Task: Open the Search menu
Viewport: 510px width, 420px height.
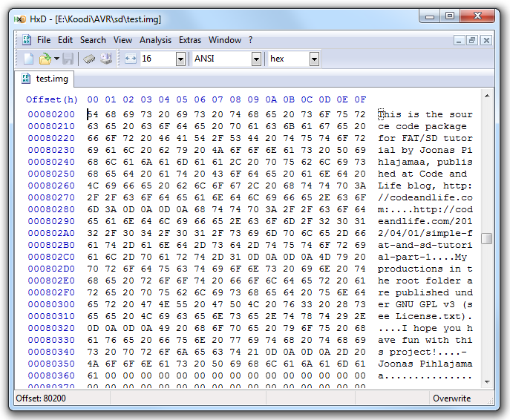Action: coord(93,40)
